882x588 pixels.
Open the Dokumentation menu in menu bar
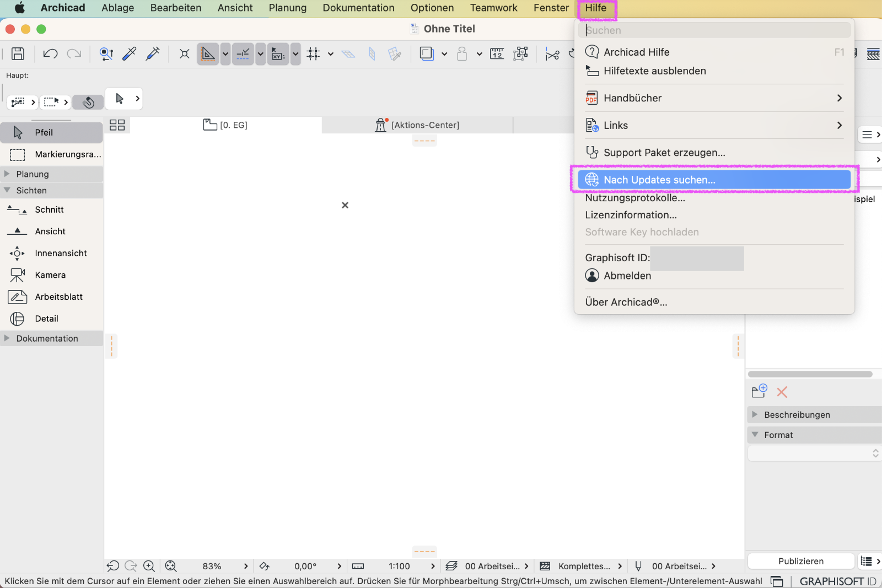point(359,8)
